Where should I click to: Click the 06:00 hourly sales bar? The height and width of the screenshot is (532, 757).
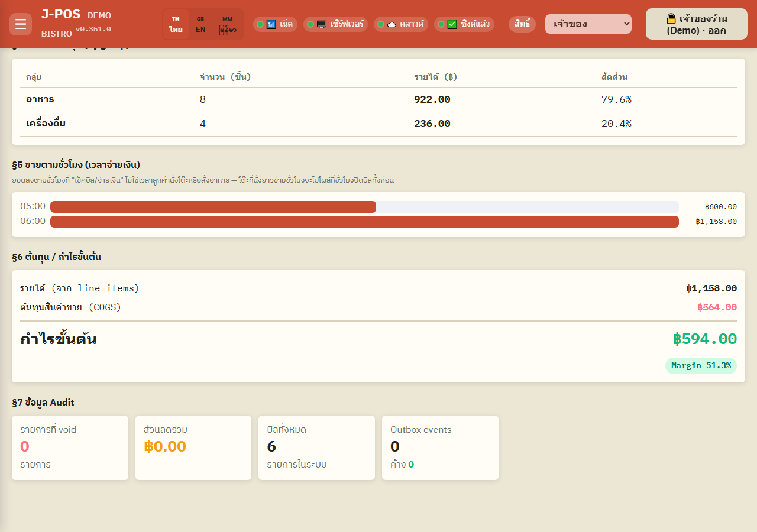[x=364, y=222]
